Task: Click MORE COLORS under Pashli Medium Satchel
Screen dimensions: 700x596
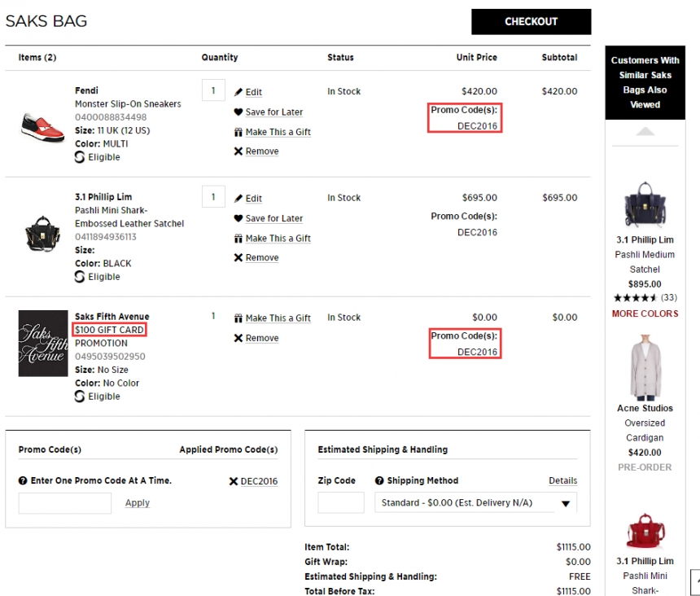Action: pos(645,313)
